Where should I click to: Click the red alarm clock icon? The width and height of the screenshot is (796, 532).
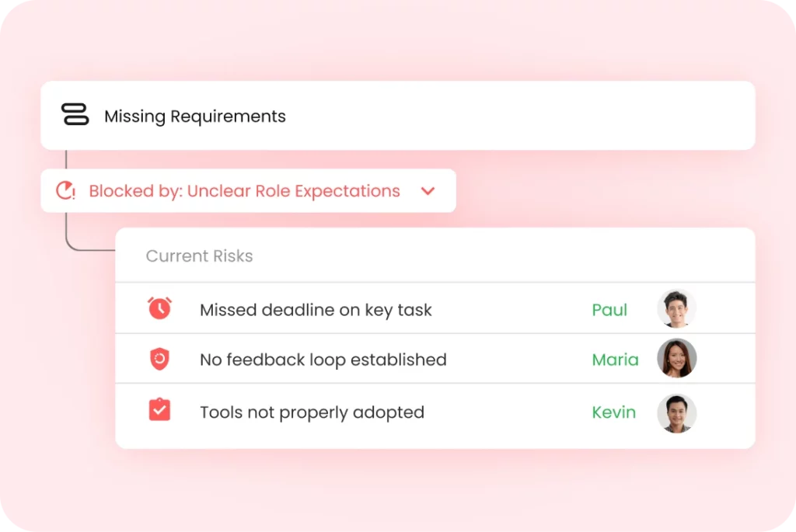[159, 308]
